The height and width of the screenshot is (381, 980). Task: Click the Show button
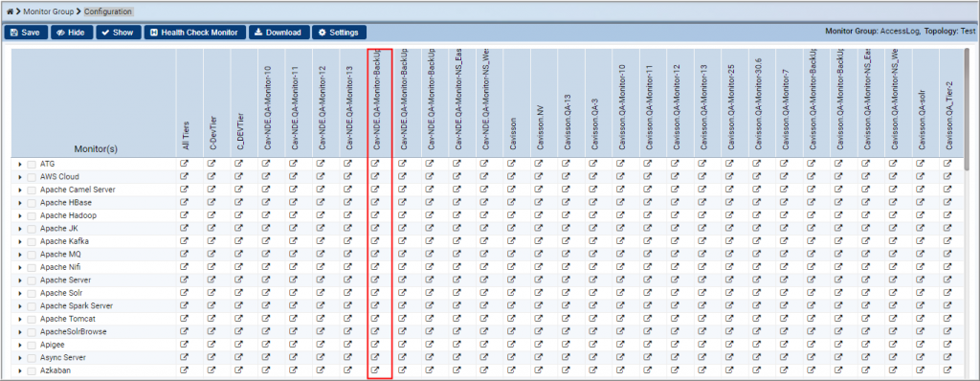tap(118, 33)
